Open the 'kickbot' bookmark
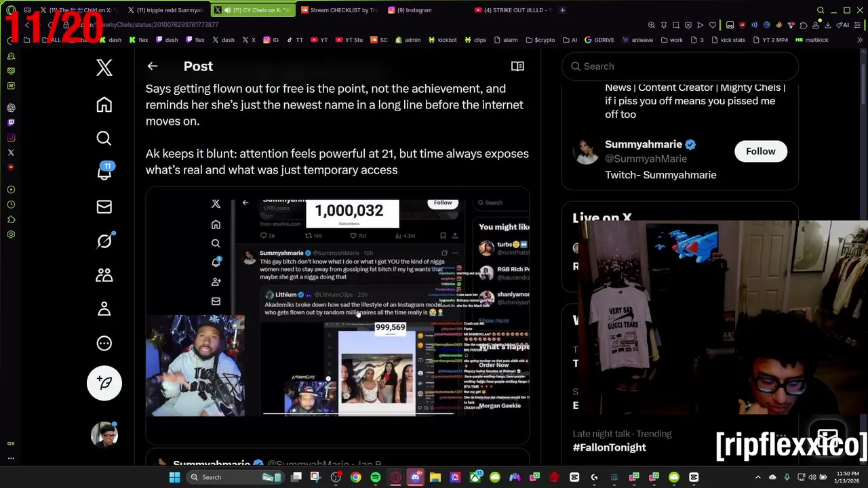This screenshot has width=868, height=488. tap(442, 40)
